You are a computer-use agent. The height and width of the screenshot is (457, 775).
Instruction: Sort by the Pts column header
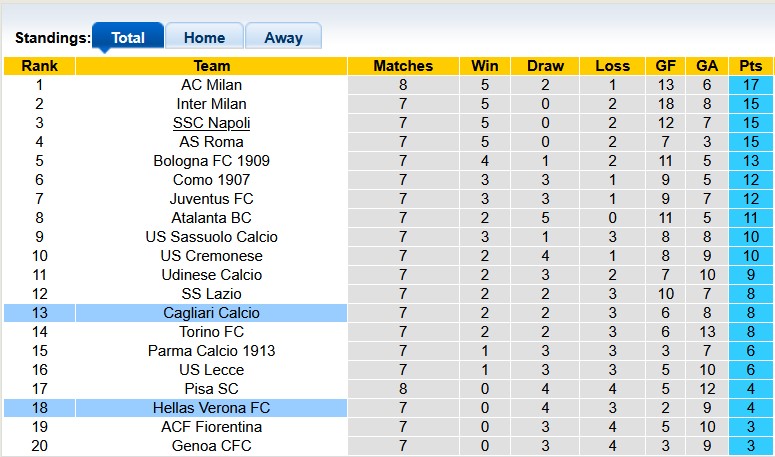[x=750, y=66]
